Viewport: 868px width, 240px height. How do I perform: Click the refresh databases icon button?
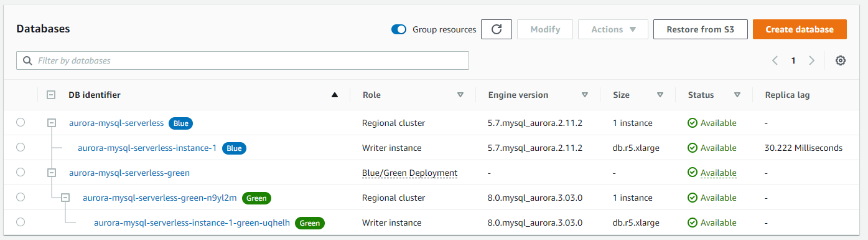tap(496, 29)
